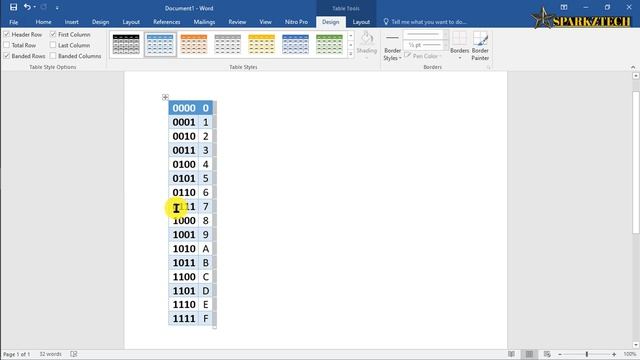Click the table cell containing 1100
The height and width of the screenshot is (360, 640).
pos(184,277)
